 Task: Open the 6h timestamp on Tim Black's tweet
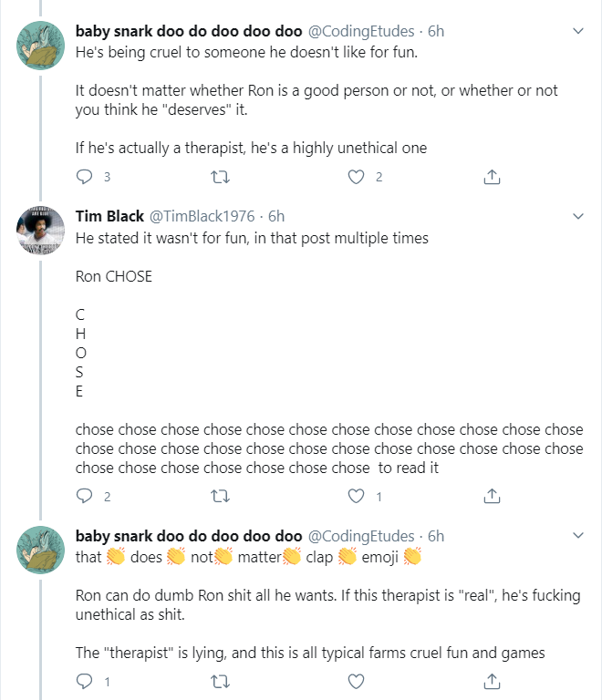(276, 217)
